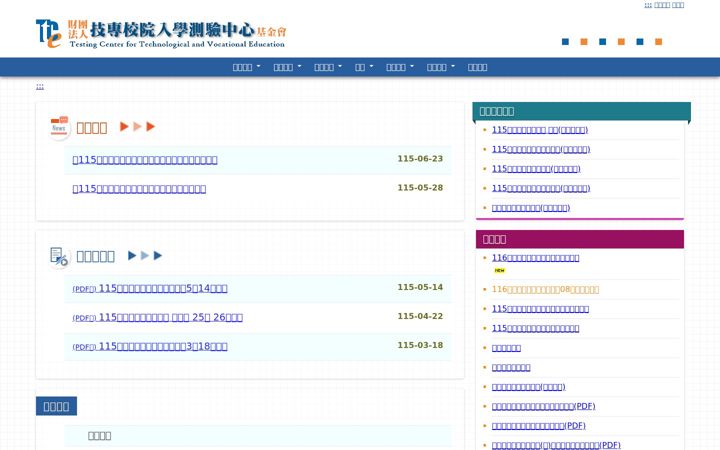Viewport: 720px width, 450px height.
Task: Open the orange '116' sidebar link containing '08'
Action: tap(545, 289)
